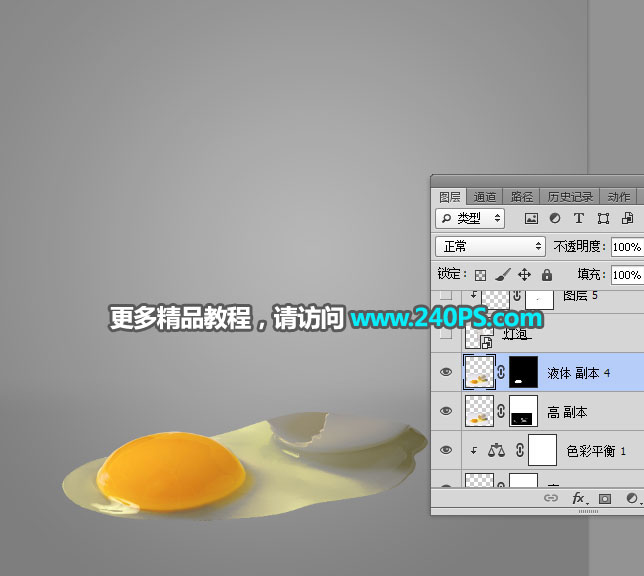Hide the 液体 副本 4 layer
644x576 pixels.
click(446, 372)
